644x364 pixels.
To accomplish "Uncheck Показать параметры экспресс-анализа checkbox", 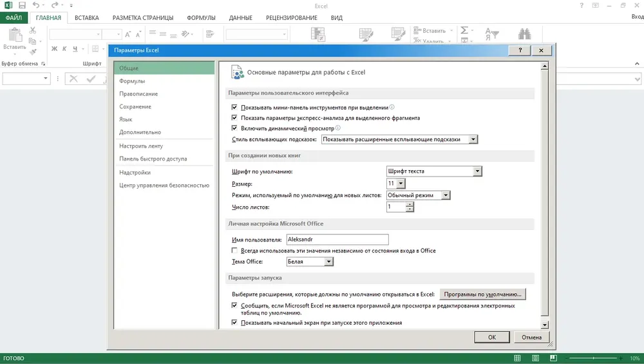I will (234, 117).
